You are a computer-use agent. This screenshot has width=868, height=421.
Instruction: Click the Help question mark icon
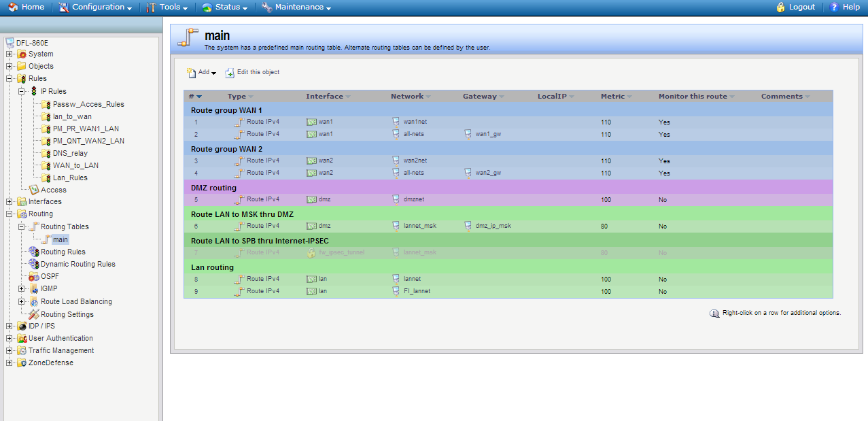pyautogui.click(x=834, y=7)
